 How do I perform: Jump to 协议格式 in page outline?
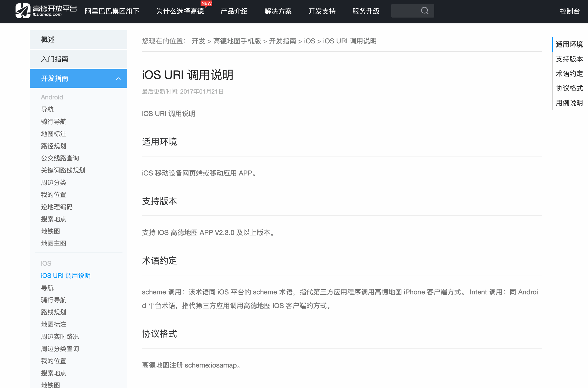[x=569, y=88]
